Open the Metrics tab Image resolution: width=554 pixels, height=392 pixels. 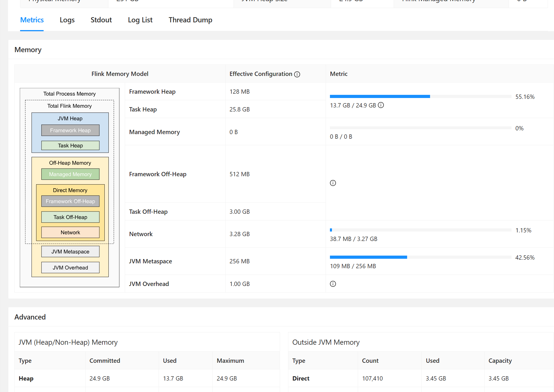(x=32, y=20)
